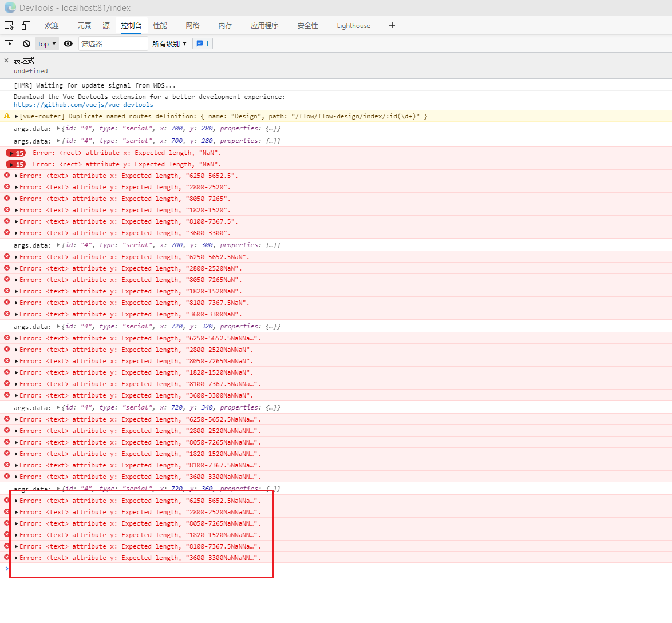Open the top context selector dropdown
Viewport: 672px width, 623px height.
47,43
